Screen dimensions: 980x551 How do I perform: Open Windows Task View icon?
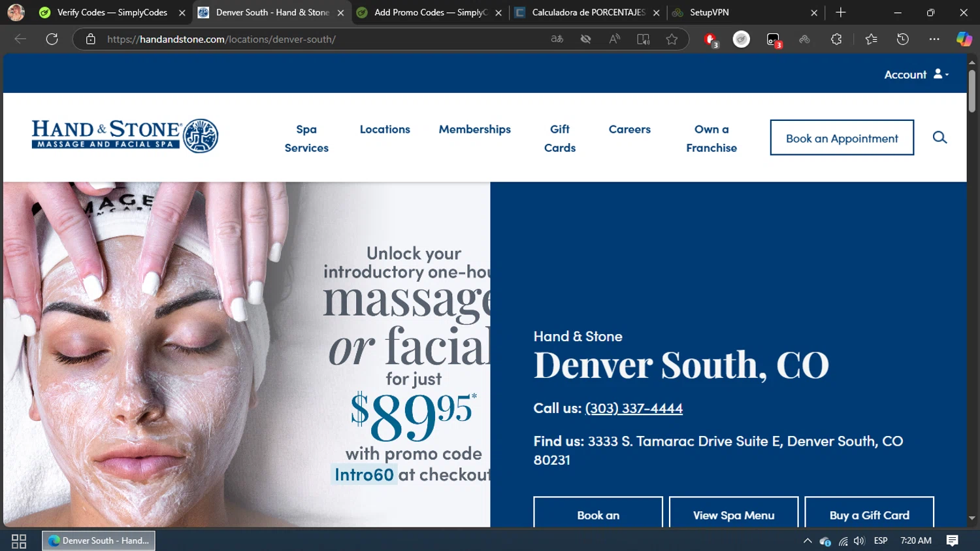tap(19, 541)
